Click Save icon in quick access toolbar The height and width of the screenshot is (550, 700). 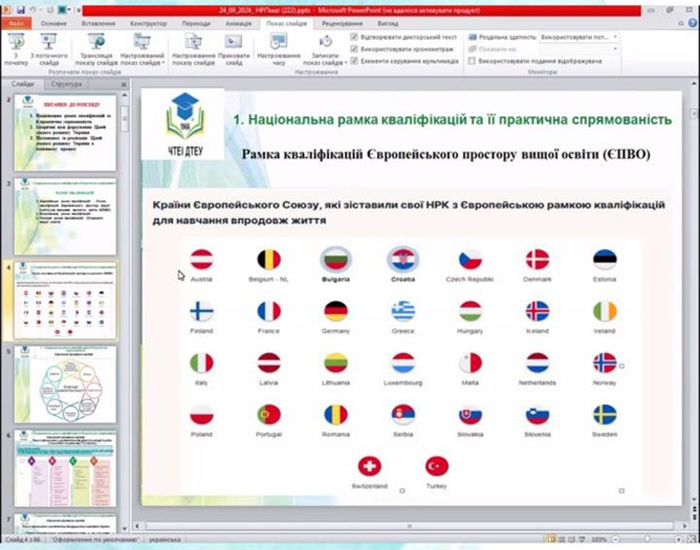pyautogui.click(x=23, y=7)
